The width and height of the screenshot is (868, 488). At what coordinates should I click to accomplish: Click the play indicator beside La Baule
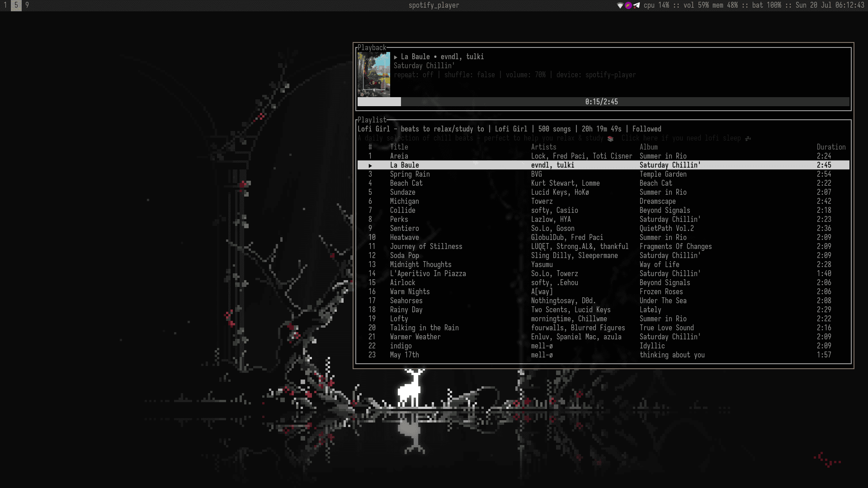coord(371,165)
